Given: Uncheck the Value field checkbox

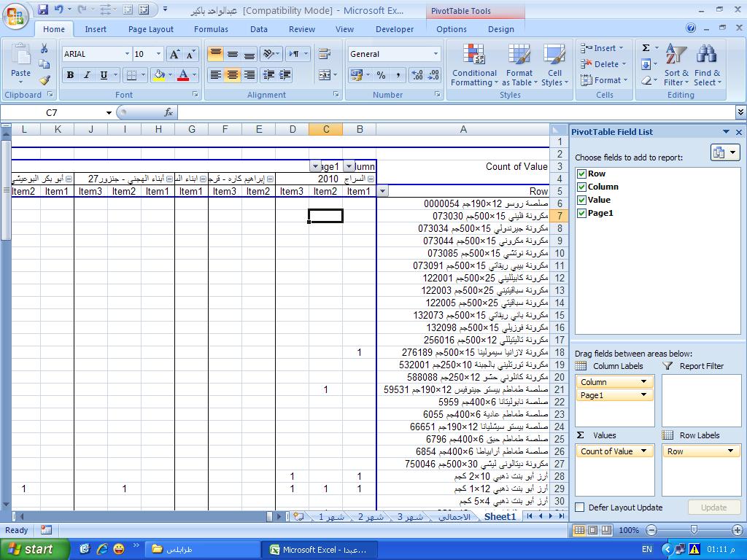Looking at the screenshot, I should [581, 200].
